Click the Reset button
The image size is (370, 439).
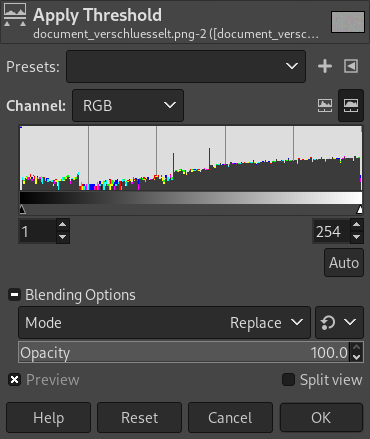point(139,418)
